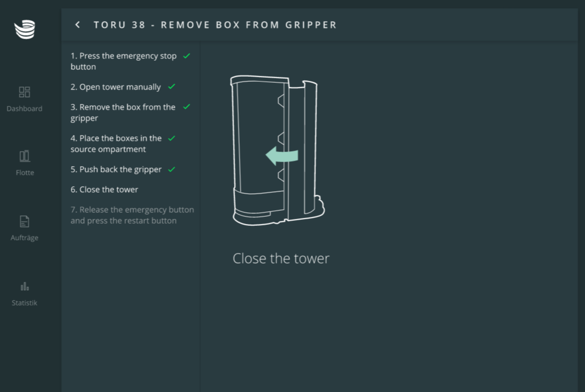585x392 pixels.
Task: Click checkmark beside Open tower manually
Action: (x=172, y=87)
